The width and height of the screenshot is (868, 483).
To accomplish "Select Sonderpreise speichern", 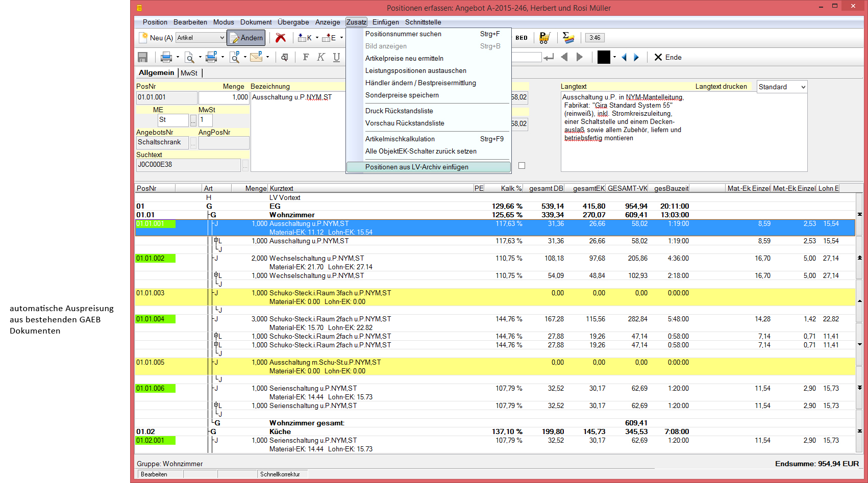I will pyautogui.click(x=428, y=95).
